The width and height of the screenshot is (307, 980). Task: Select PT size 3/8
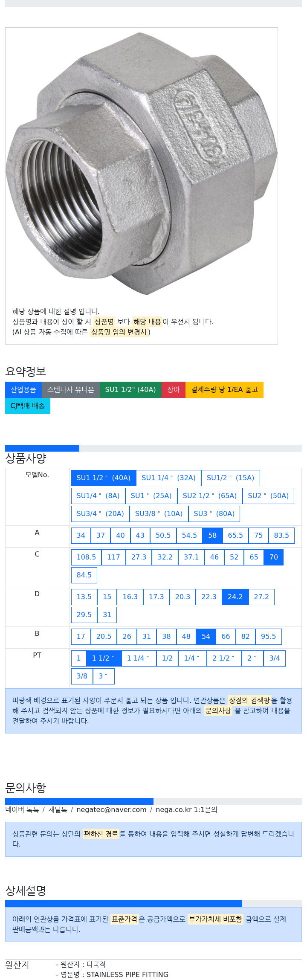click(82, 676)
